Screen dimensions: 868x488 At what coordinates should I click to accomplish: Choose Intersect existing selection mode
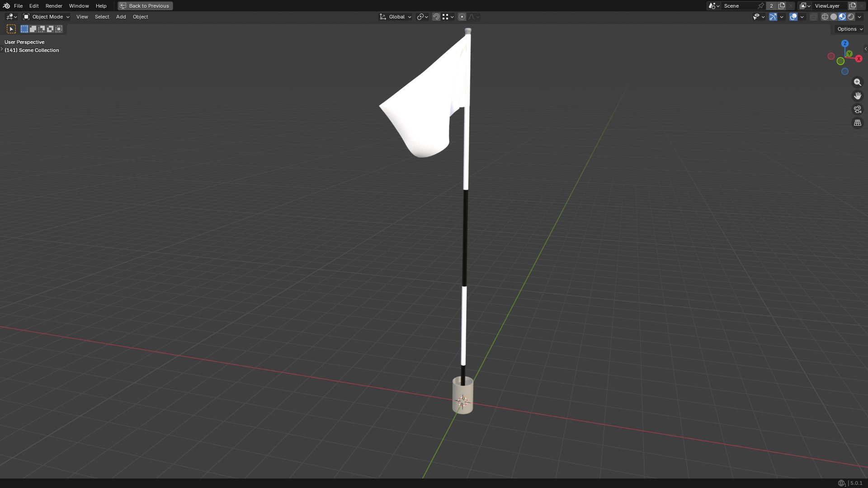pos(59,29)
